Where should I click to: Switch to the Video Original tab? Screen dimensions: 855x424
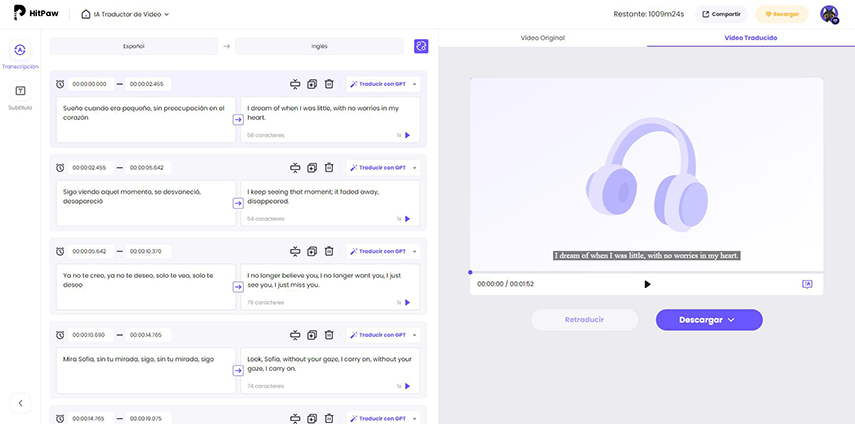(x=543, y=38)
